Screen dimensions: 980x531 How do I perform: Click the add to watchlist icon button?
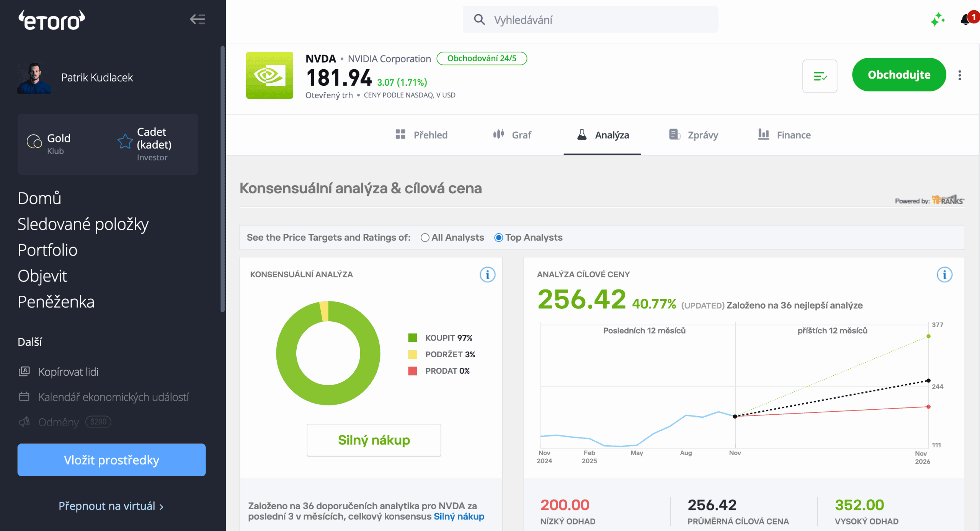(x=820, y=76)
